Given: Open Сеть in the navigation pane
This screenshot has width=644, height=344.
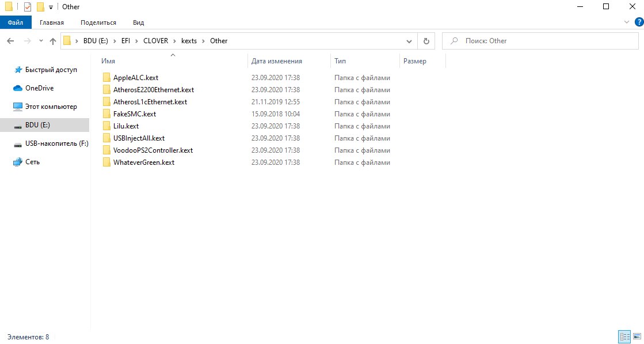Looking at the screenshot, I should click(32, 162).
